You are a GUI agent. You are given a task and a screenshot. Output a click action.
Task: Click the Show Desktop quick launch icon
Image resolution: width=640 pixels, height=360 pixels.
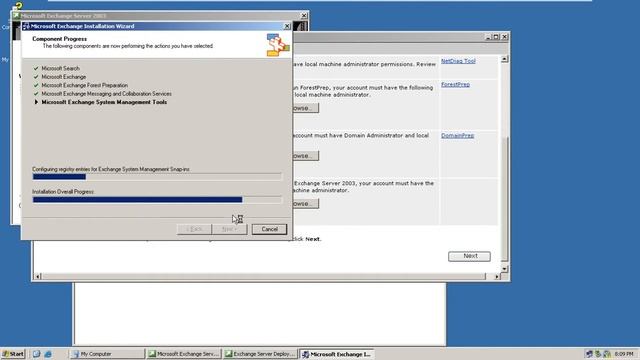click(x=36, y=354)
